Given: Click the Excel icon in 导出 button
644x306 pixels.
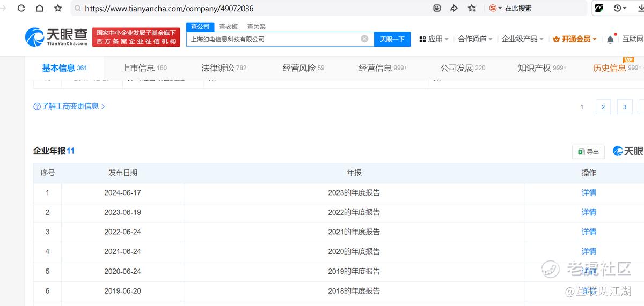Looking at the screenshot, I should [581, 152].
